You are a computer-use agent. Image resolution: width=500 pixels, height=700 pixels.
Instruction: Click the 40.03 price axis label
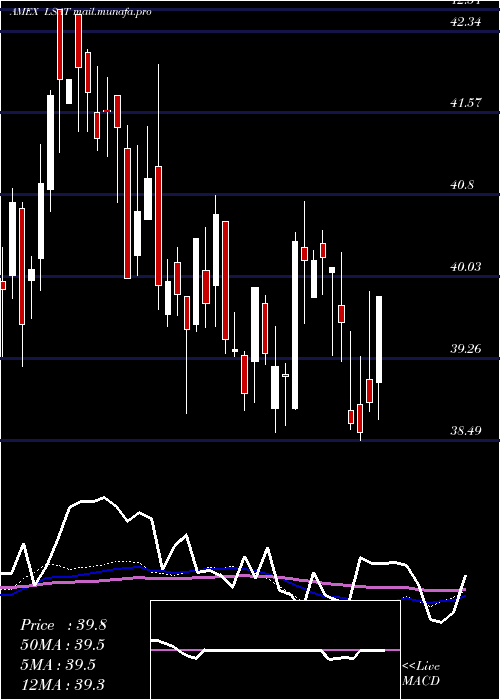click(x=466, y=267)
